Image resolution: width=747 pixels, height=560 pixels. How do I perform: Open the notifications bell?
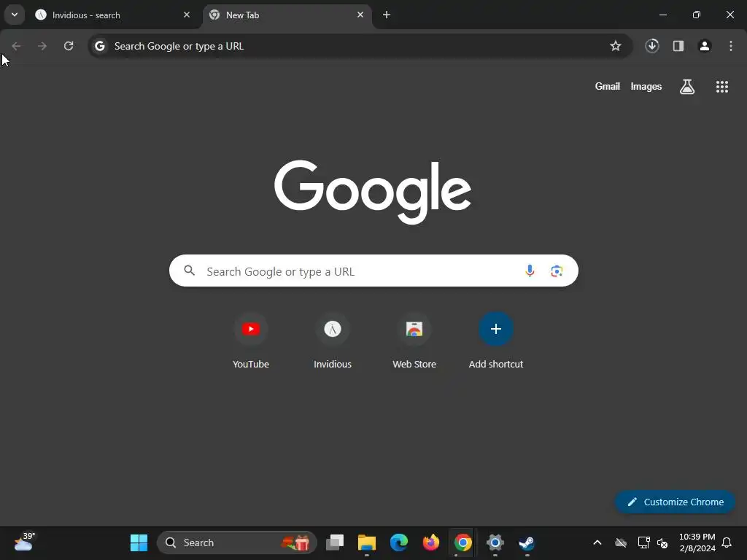click(x=727, y=542)
